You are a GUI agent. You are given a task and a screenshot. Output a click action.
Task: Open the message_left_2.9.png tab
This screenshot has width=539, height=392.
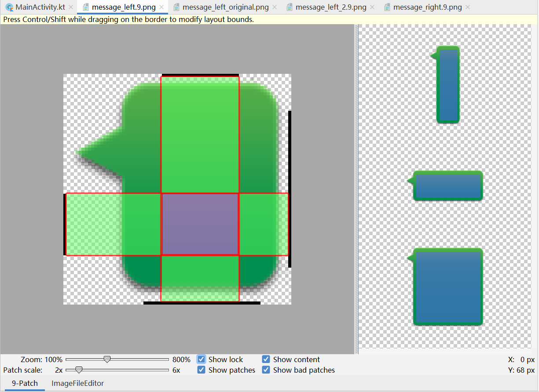tap(330, 7)
